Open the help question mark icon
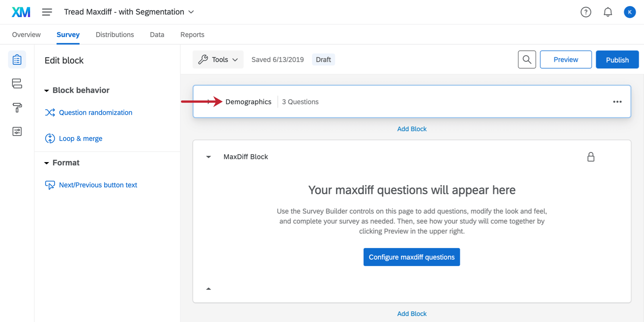 (x=586, y=12)
